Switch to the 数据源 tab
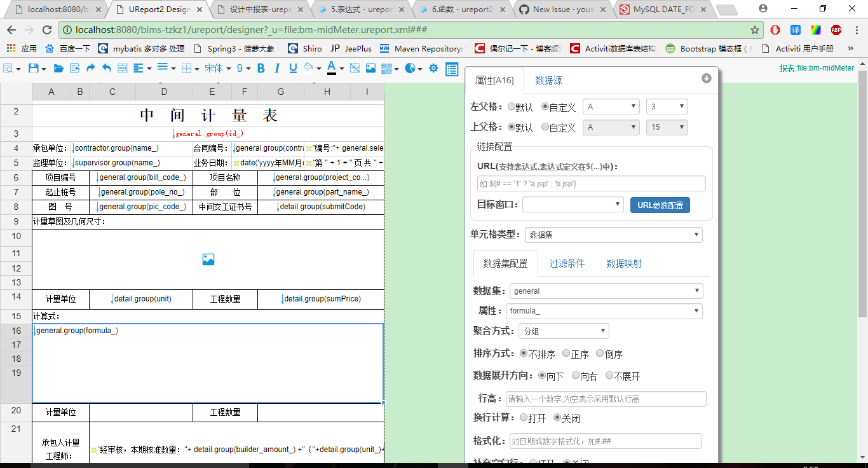This screenshot has width=868, height=468. [548, 81]
